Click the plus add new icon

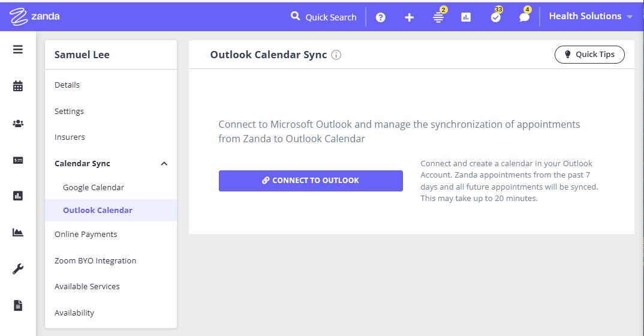point(409,17)
